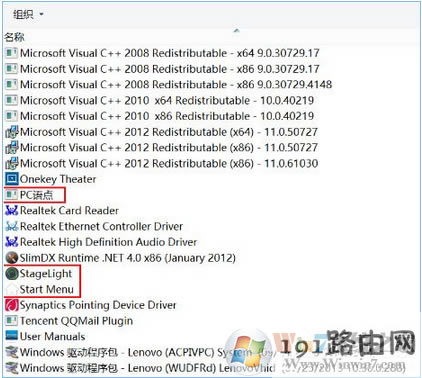Click the Realtek Card Reader crab icon
Screen dimensions: 422x378
click(12, 210)
